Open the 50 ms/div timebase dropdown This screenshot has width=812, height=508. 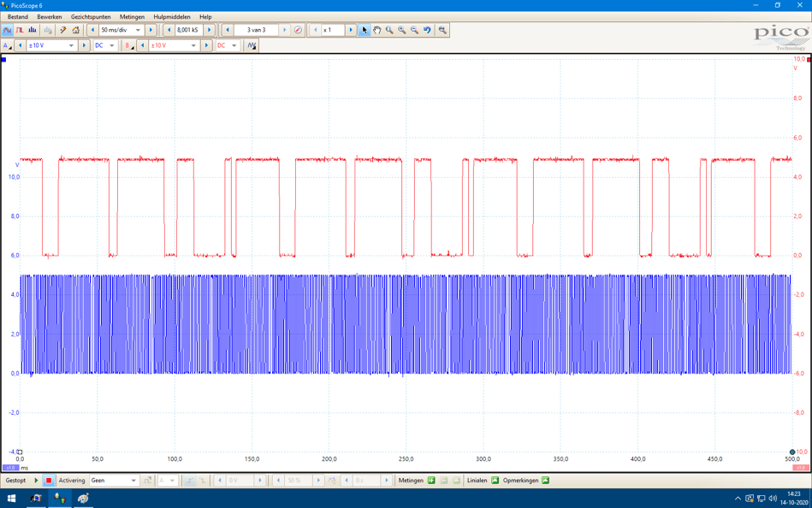[138, 30]
